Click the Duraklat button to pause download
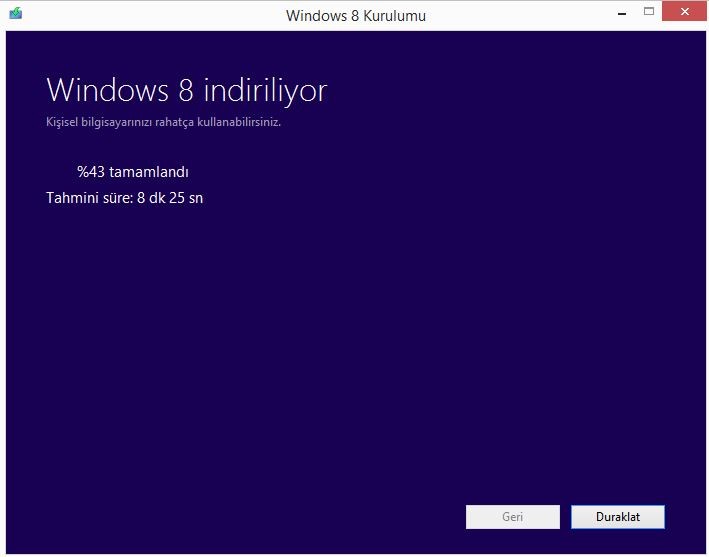This screenshot has height=557, width=709. click(x=618, y=517)
